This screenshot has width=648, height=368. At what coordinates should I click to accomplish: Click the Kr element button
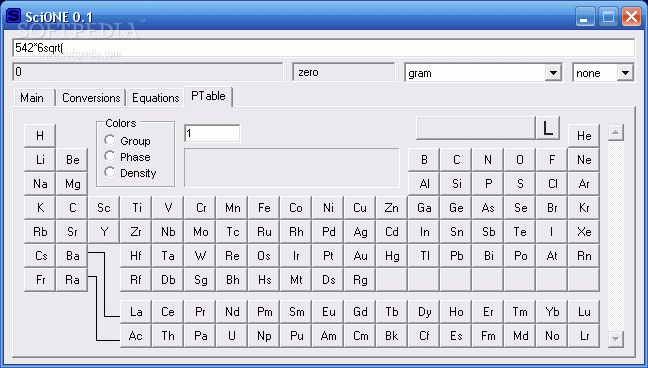pyautogui.click(x=584, y=208)
